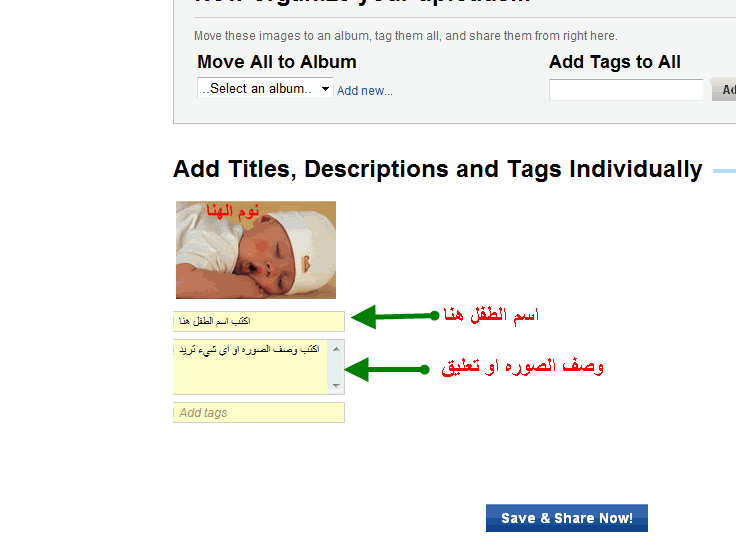736x546 pixels.
Task: Click the green arrow pointing to the title field
Action: click(395, 317)
